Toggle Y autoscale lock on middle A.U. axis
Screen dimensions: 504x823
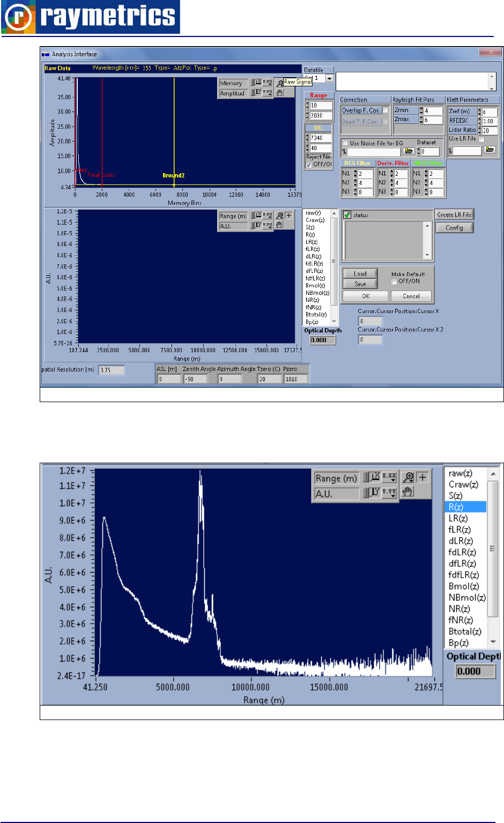(x=257, y=225)
